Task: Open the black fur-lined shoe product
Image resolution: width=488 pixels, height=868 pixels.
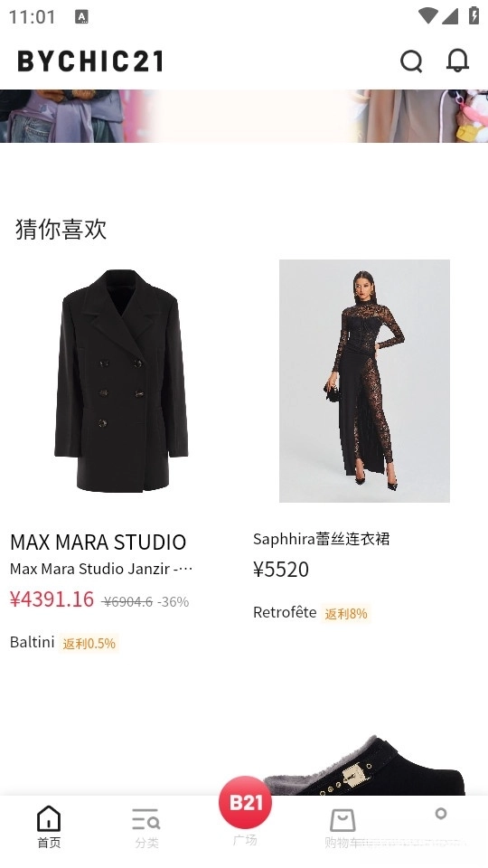Action: click(x=364, y=766)
